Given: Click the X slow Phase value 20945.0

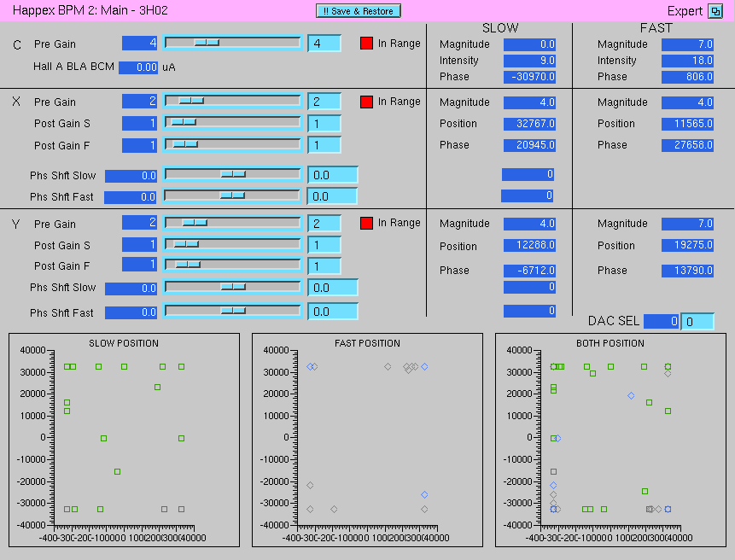Looking at the screenshot, I should (x=529, y=145).
